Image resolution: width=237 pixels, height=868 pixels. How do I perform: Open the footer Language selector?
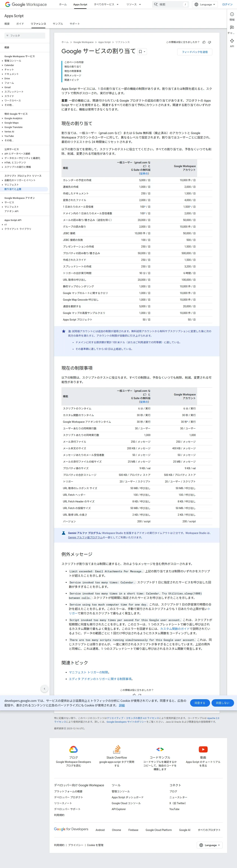pyautogui.click(x=210, y=845)
